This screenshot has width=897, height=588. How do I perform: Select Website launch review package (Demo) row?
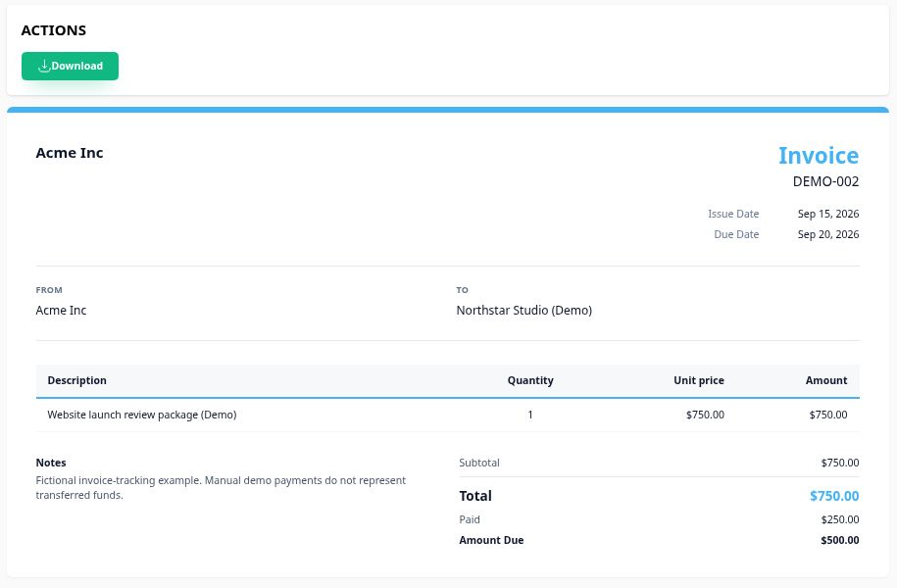[x=447, y=415]
